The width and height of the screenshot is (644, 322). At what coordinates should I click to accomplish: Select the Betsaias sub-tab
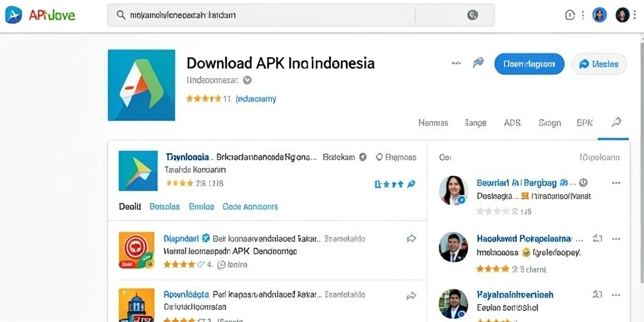(x=164, y=206)
